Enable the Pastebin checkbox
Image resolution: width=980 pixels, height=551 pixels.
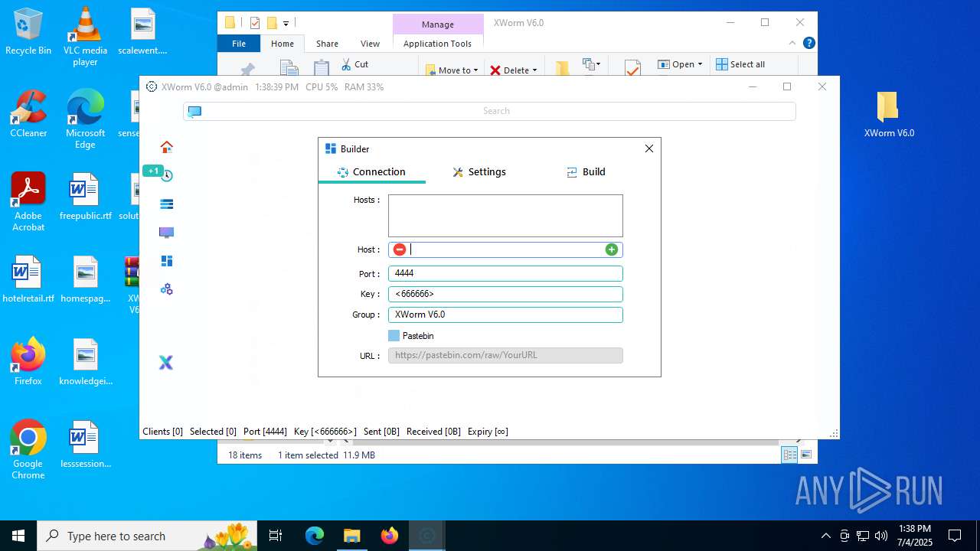pos(394,336)
